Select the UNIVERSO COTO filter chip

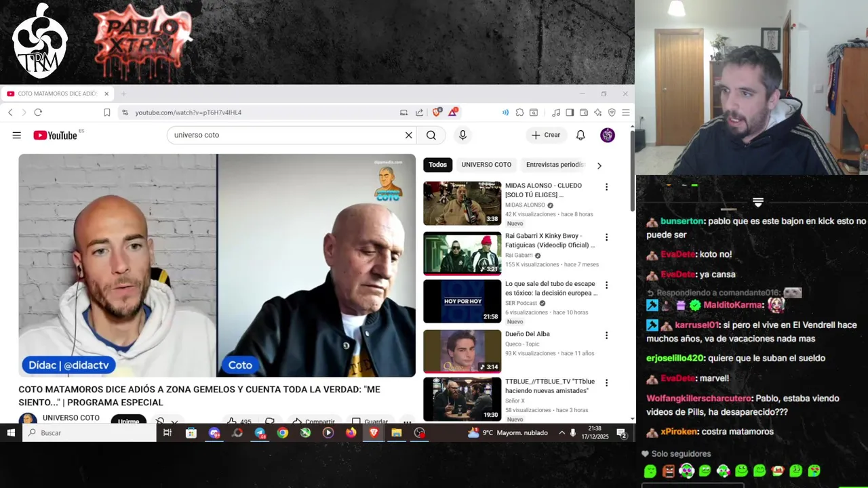(x=486, y=165)
